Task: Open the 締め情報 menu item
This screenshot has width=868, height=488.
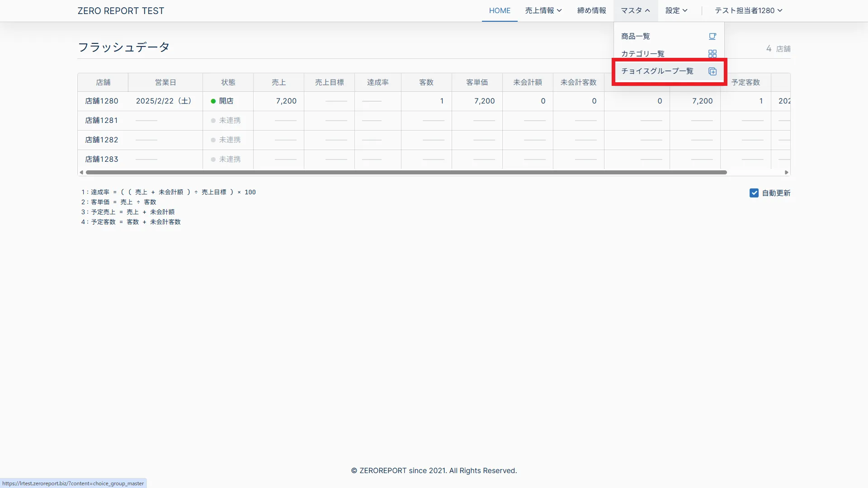Action: click(x=591, y=10)
